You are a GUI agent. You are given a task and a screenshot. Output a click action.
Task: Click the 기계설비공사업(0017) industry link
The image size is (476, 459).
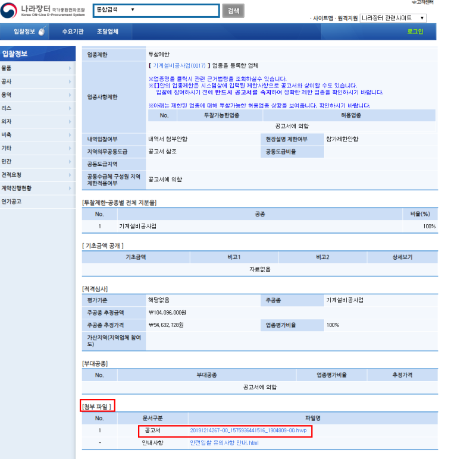tap(179, 65)
